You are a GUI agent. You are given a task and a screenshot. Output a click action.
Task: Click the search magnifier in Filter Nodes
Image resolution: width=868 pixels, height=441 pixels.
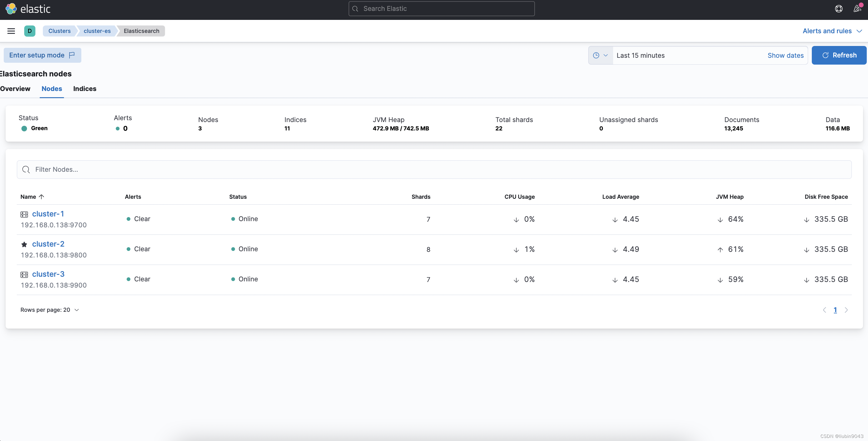pyautogui.click(x=26, y=170)
